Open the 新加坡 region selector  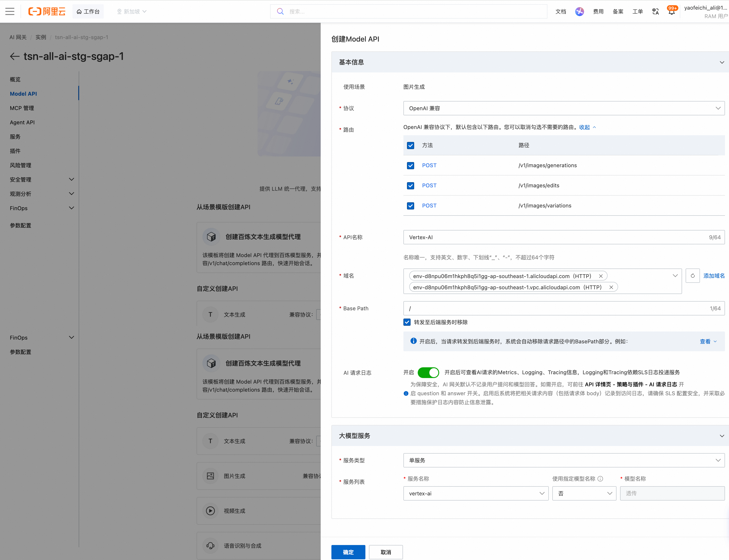click(132, 11)
